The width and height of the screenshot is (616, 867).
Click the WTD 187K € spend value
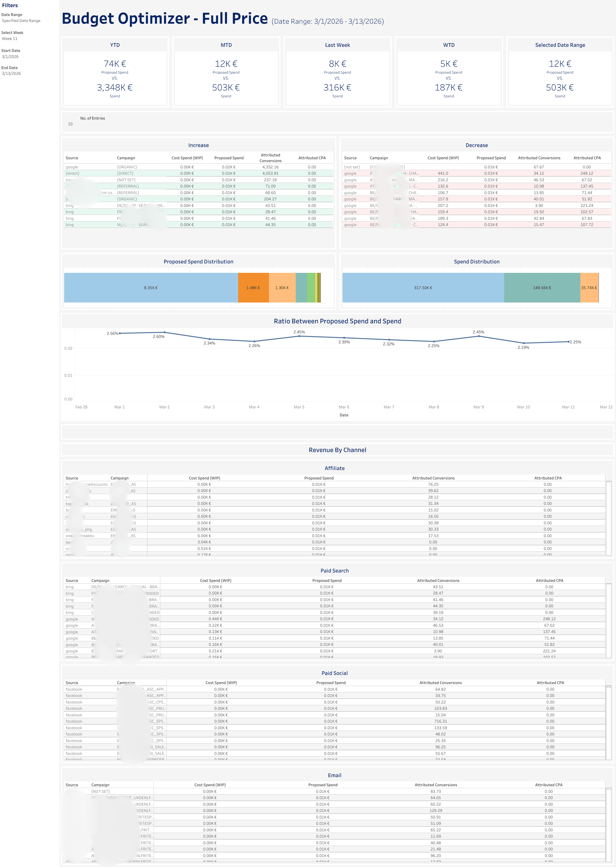click(x=448, y=88)
